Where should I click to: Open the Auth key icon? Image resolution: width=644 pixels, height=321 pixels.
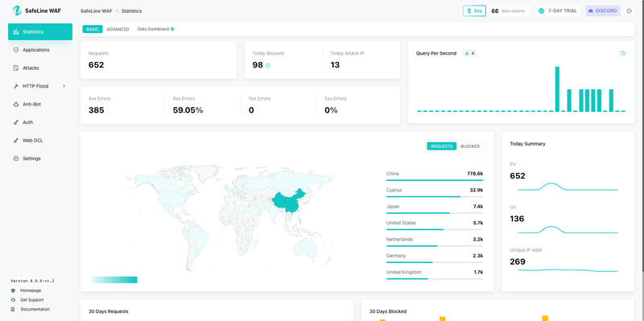pyautogui.click(x=16, y=122)
